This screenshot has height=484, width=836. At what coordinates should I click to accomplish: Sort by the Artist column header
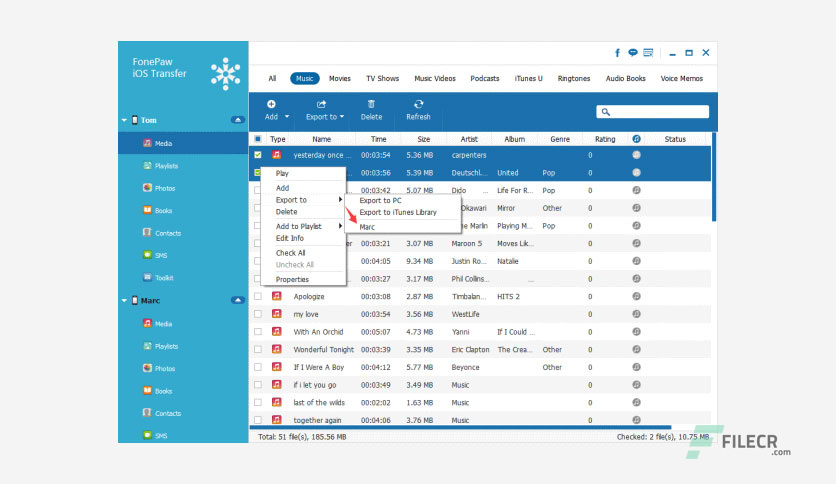[469, 139]
